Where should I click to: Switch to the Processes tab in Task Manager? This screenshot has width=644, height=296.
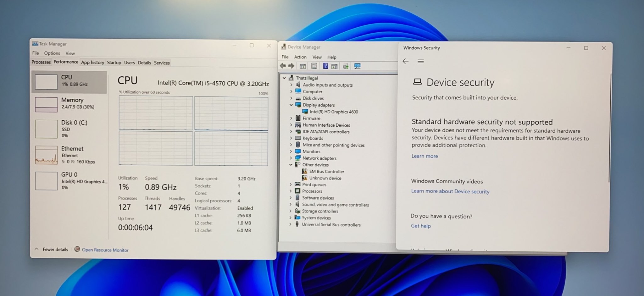[x=41, y=62]
